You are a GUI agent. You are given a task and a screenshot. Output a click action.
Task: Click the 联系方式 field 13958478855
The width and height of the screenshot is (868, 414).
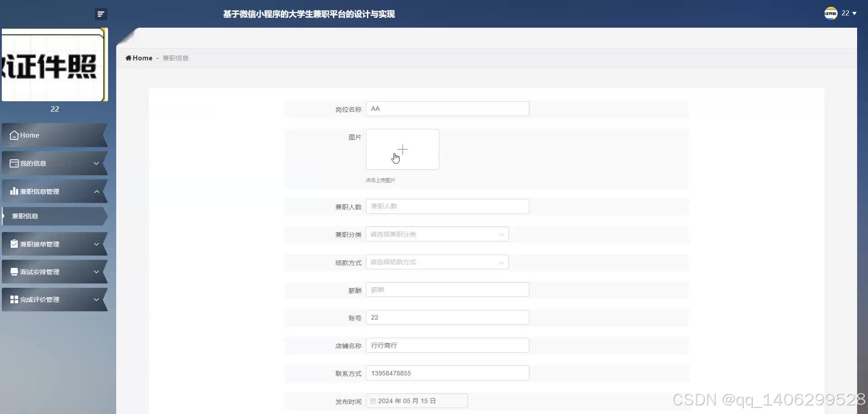pyautogui.click(x=448, y=373)
